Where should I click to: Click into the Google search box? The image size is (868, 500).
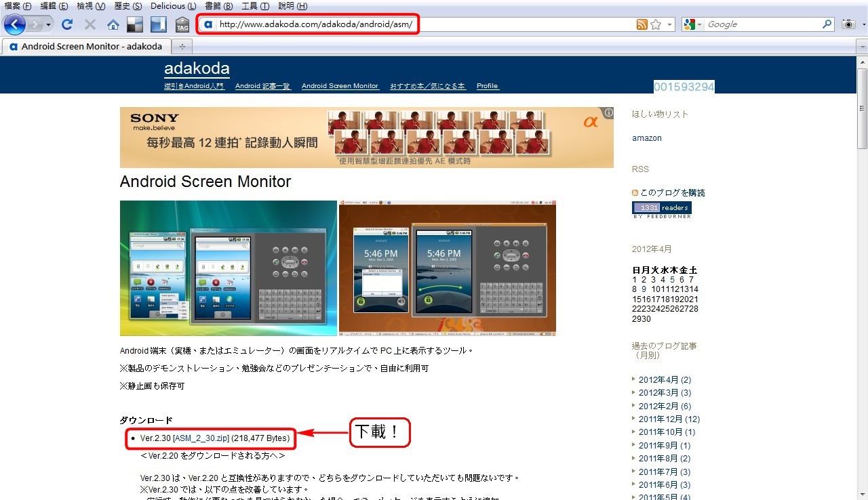pos(763,24)
